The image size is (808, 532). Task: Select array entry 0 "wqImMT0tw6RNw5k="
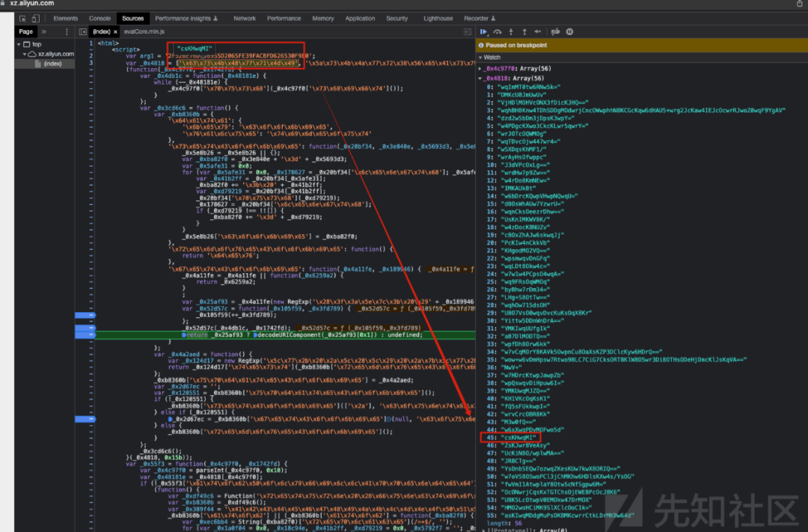coord(523,87)
